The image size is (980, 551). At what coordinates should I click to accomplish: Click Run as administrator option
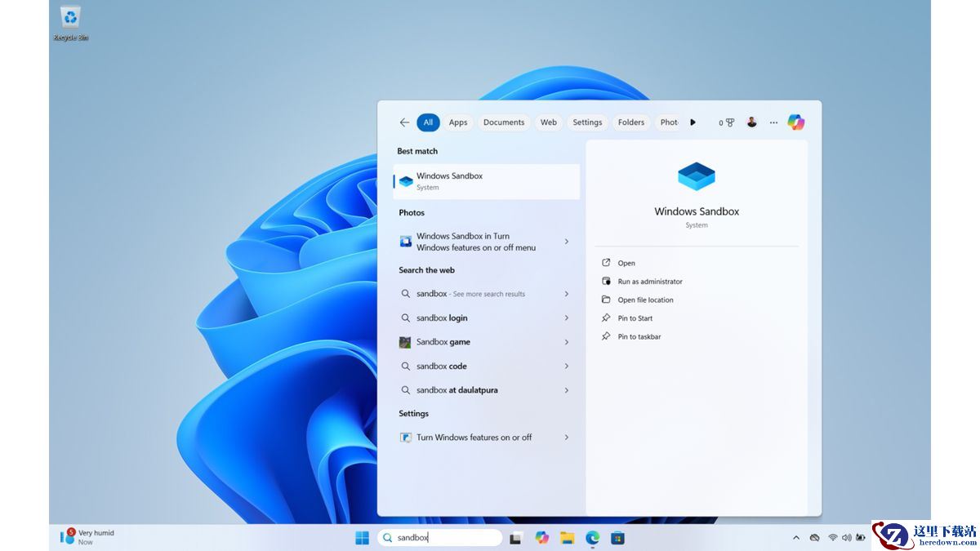649,282
